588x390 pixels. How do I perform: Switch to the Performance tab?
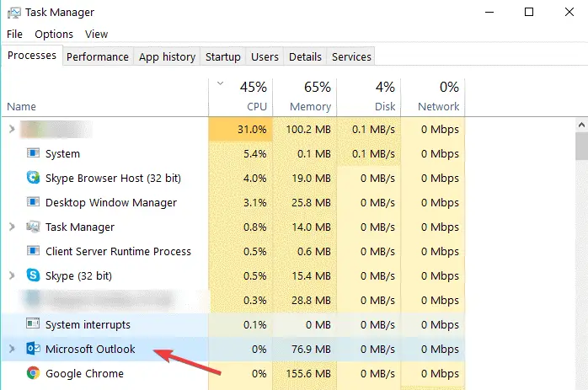[x=98, y=56]
